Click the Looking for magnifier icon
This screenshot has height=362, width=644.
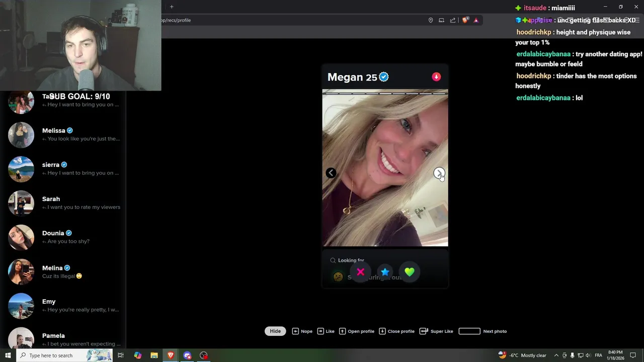coord(333,260)
